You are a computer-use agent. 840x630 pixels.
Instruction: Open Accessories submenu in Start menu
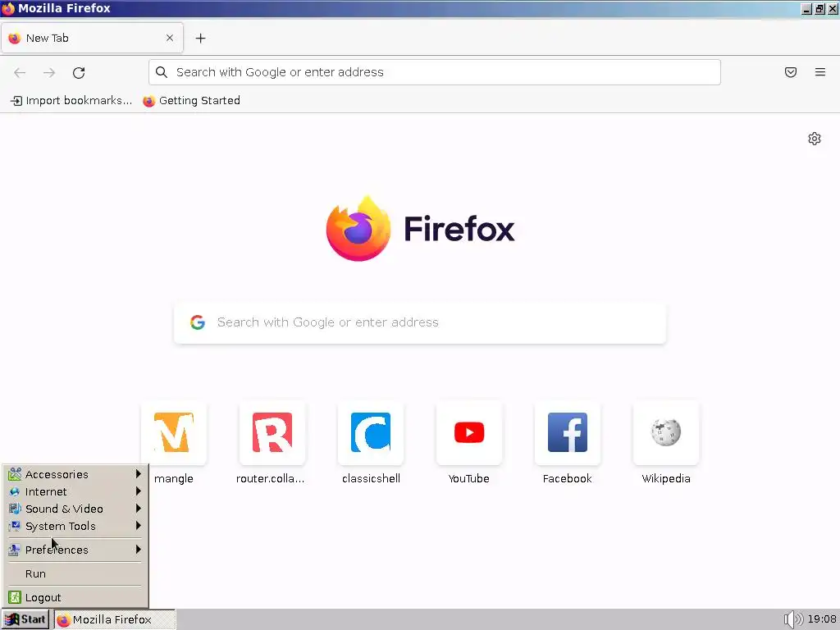75,474
